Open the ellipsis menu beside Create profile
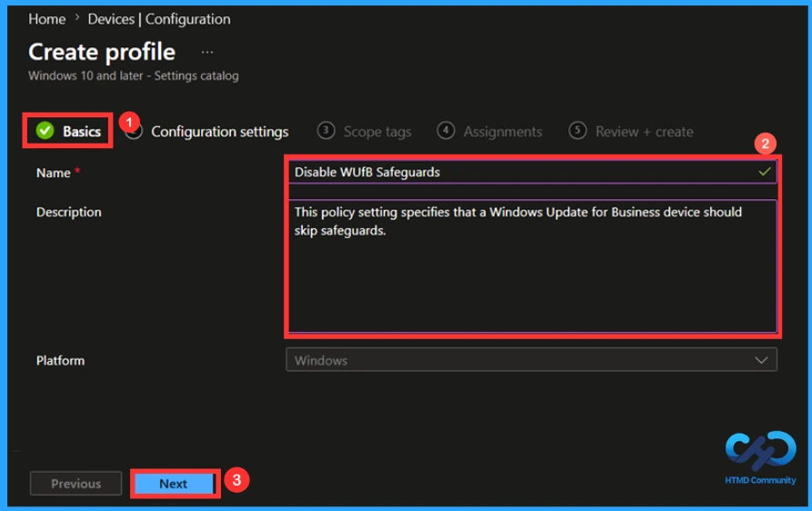 click(207, 53)
